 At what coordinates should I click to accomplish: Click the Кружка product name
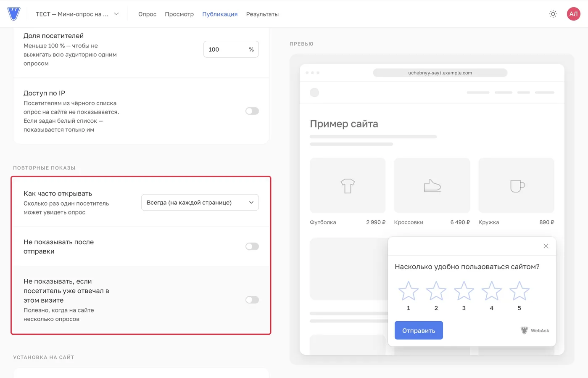489,222
